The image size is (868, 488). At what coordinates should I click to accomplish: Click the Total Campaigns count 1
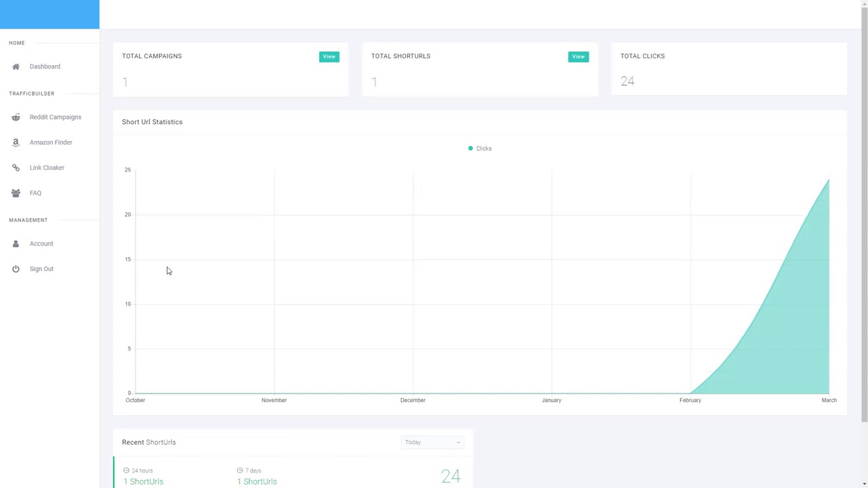125,82
